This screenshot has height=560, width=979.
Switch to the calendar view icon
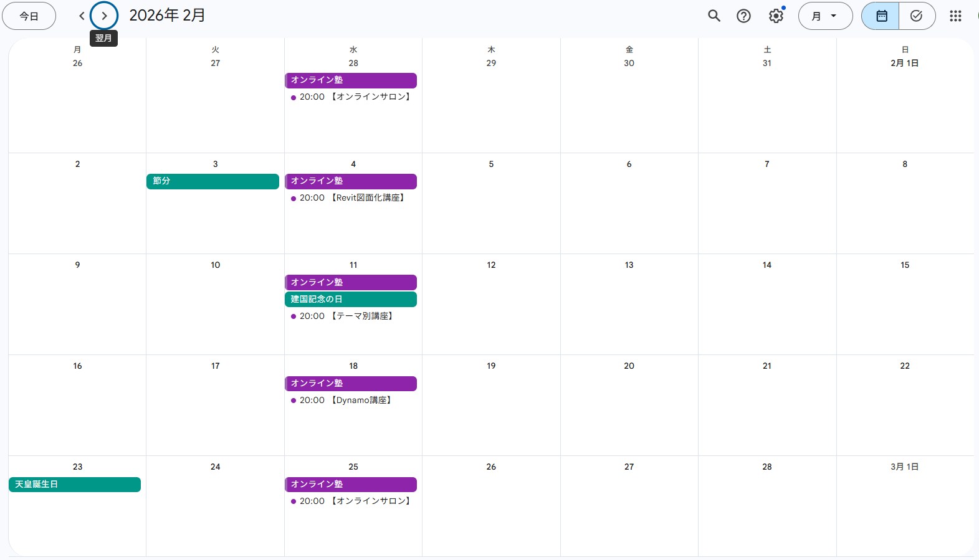(x=881, y=16)
